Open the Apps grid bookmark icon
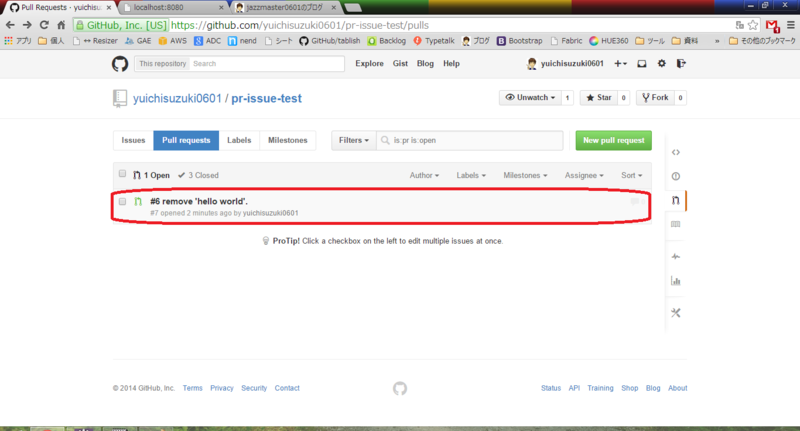Image resolution: width=800 pixels, height=431 pixels. [x=8, y=41]
